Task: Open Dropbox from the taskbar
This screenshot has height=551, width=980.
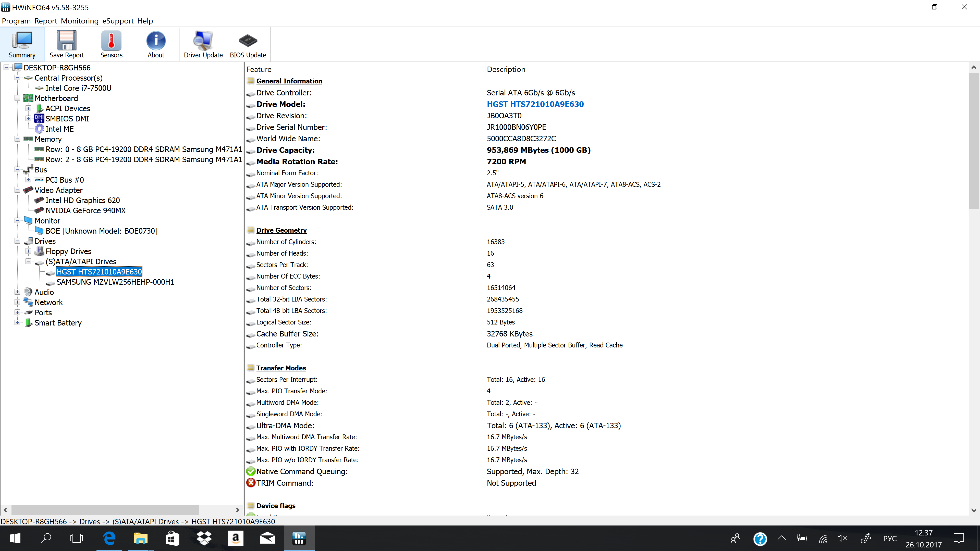Action: 204,538
